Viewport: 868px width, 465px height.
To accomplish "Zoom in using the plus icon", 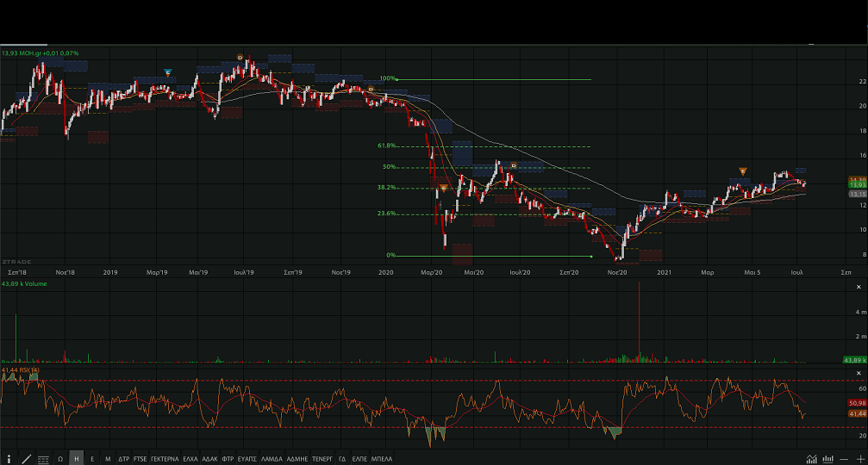I will pos(859,459).
